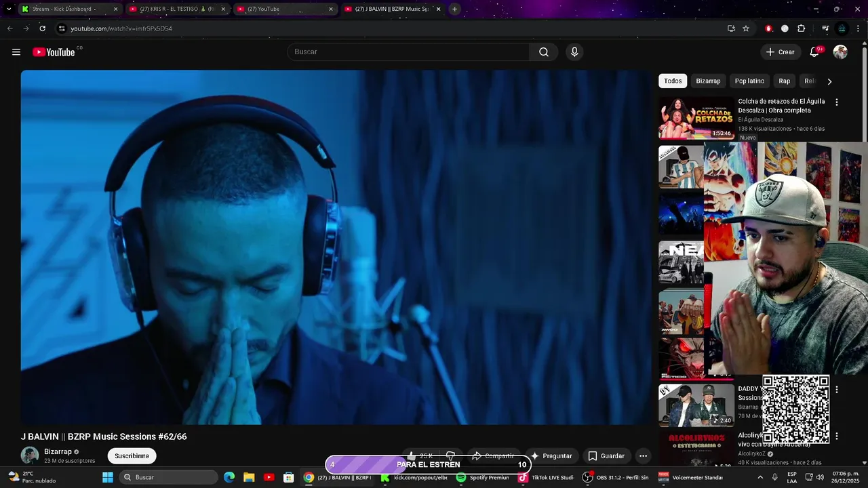This screenshot has height=488, width=868.
Task: Reload the page in Chrome
Action: (42, 28)
